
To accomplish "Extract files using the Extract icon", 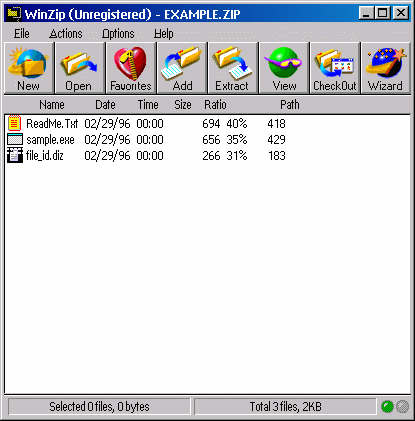I will coord(233,68).
